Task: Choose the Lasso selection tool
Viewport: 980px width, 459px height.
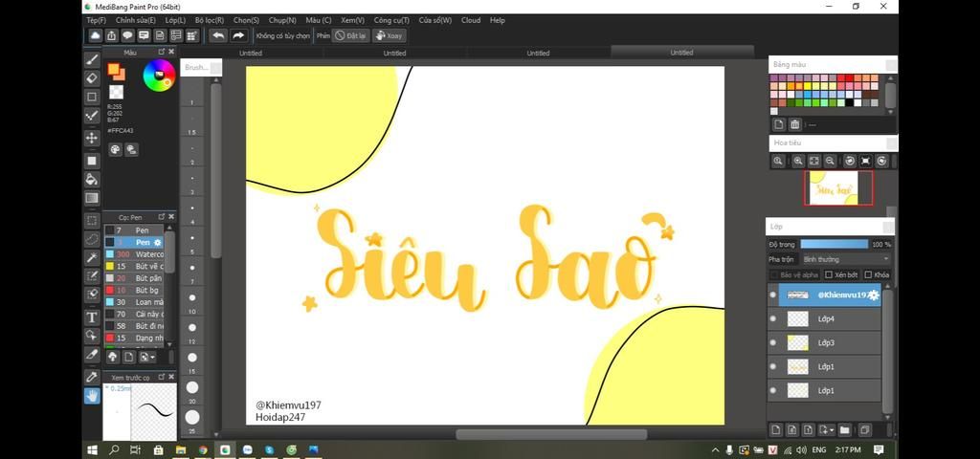Action: [x=92, y=238]
